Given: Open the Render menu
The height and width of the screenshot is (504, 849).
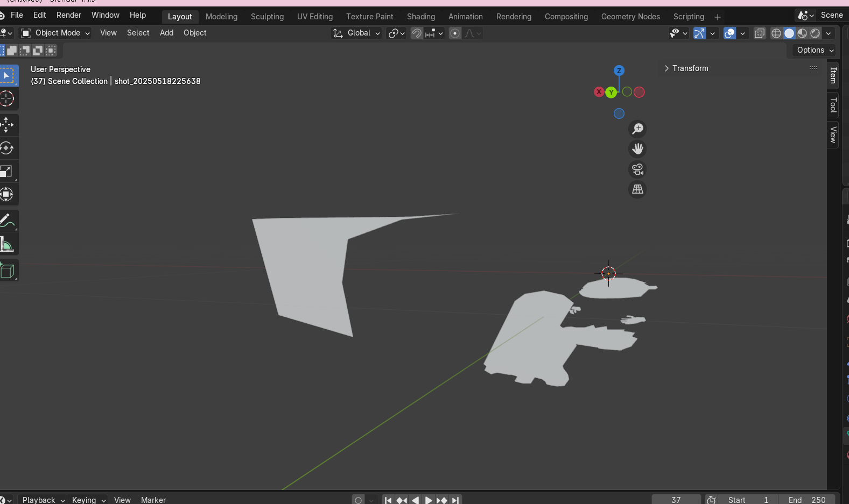Looking at the screenshot, I should pyautogui.click(x=69, y=15).
